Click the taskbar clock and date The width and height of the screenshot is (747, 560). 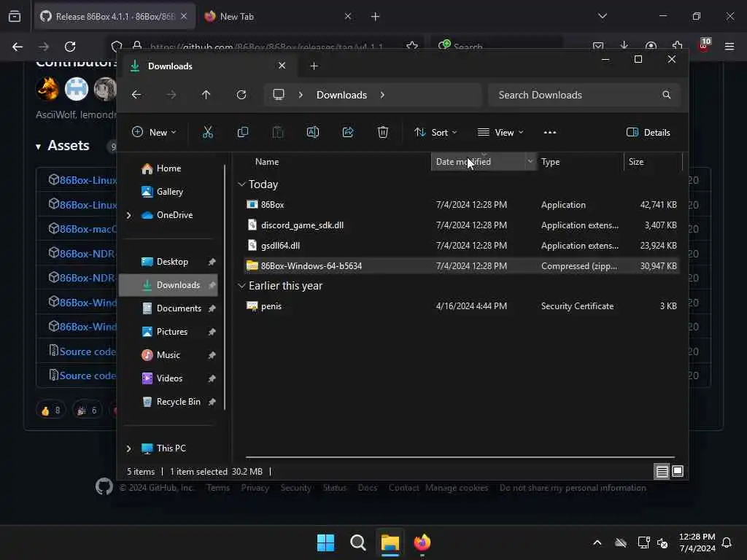coord(697,542)
